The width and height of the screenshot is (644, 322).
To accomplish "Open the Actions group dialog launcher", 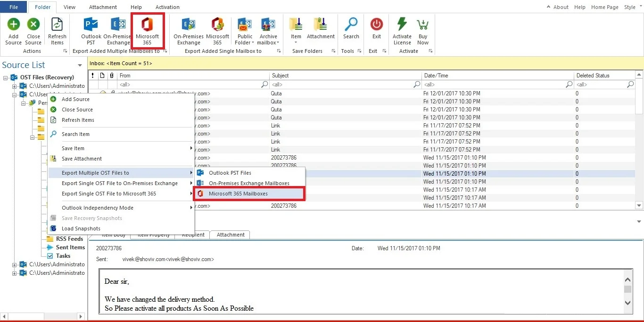I will (65, 51).
